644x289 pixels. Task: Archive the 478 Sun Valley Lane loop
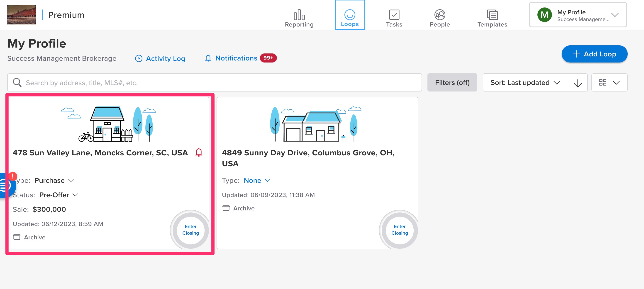point(29,237)
